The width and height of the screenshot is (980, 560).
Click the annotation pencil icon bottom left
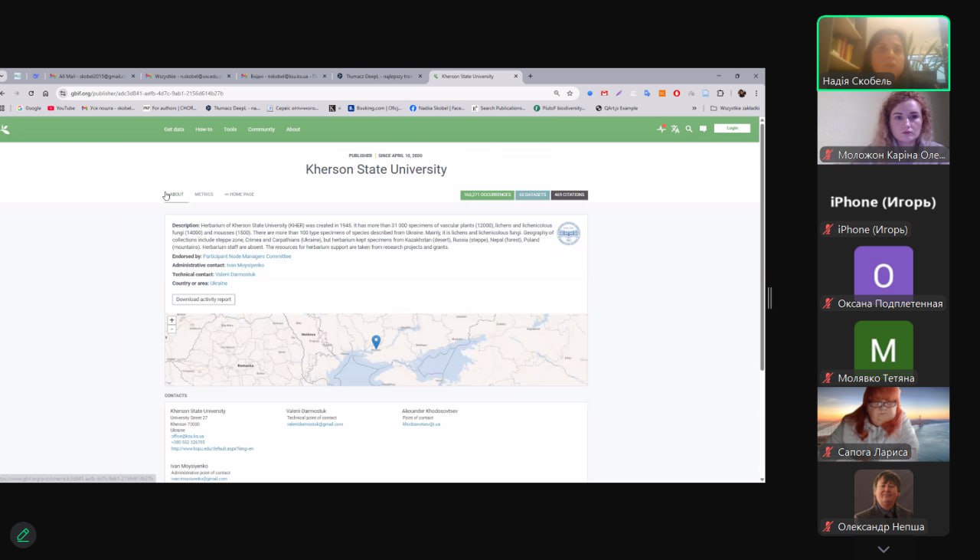point(23,535)
